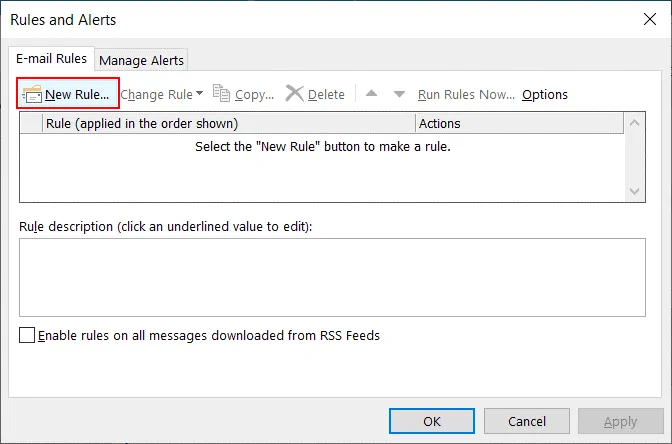Click the Copy rule icon
This screenshot has width=672, height=444.
pyautogui.click(x=221, y=94)
